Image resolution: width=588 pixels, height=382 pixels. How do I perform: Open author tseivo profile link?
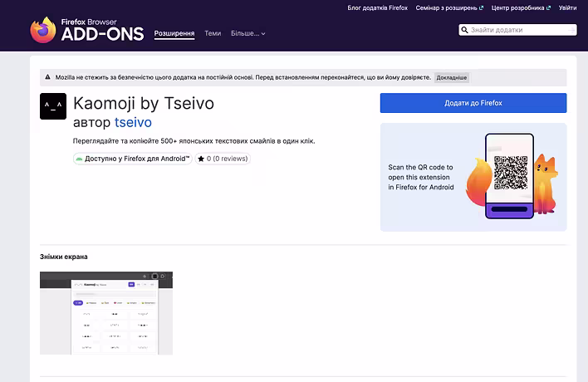[x=133, y=122]
